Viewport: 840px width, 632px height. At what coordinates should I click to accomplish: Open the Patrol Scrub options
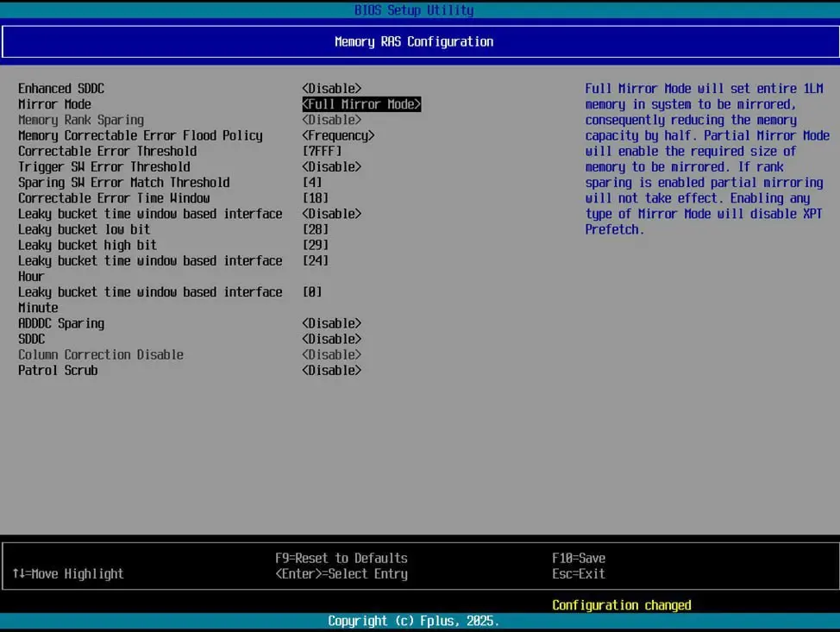(x=331, y=370)
